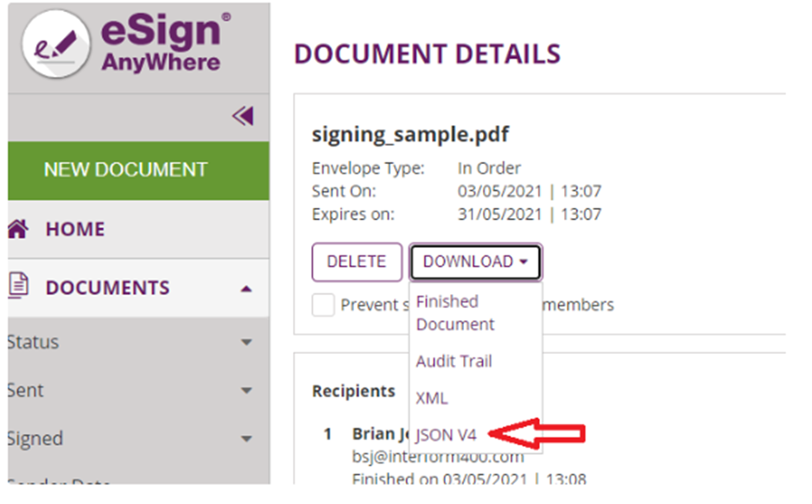Choose Finished Document from download menu
This screenshot has width=812, height=504.
pos(455,313)
